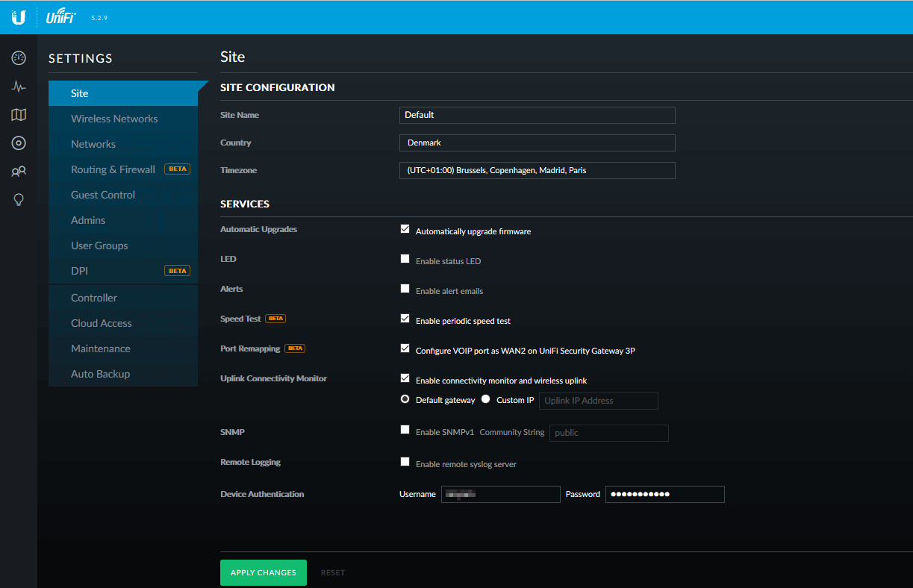Click the Ubiquiti logo icon
The image size is (913, 588).
pyautogui.click(x=19, y=17)
